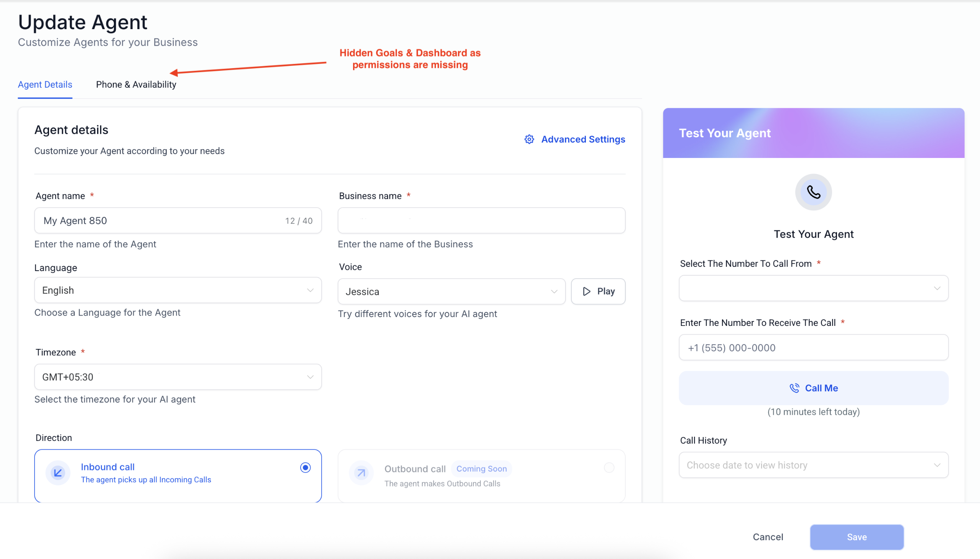The width and height of the screenshot is (980, 559).
Task: Click the Call Me button
Action: click(x=813, y=388)
